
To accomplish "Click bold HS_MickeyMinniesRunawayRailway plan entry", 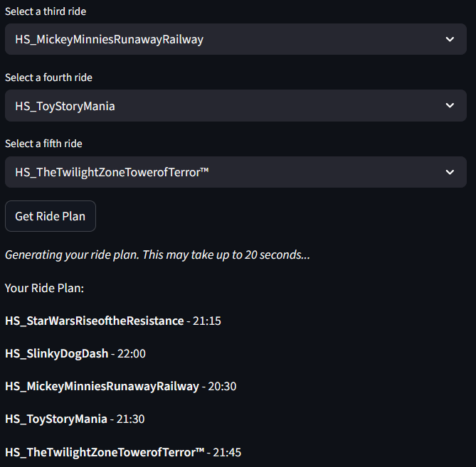I will coord(102,386).
